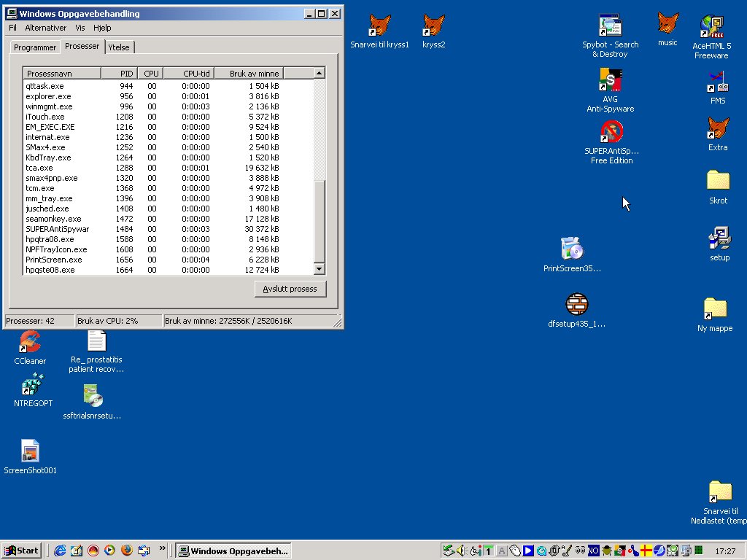This screenshot has height=560, width=747.
Task: Click the 17:27 taskbar clock
Action: point(725,551)
